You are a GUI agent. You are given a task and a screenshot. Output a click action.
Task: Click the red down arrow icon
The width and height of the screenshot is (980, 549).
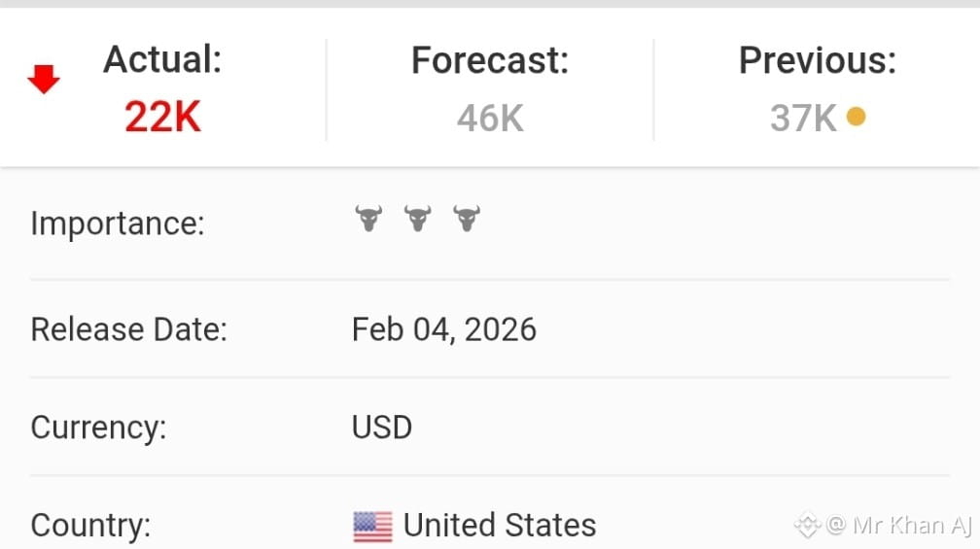(44, 80)
